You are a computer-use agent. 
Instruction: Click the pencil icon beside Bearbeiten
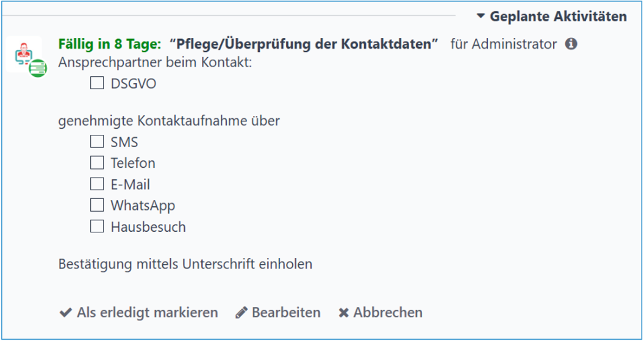click(241, 313)
